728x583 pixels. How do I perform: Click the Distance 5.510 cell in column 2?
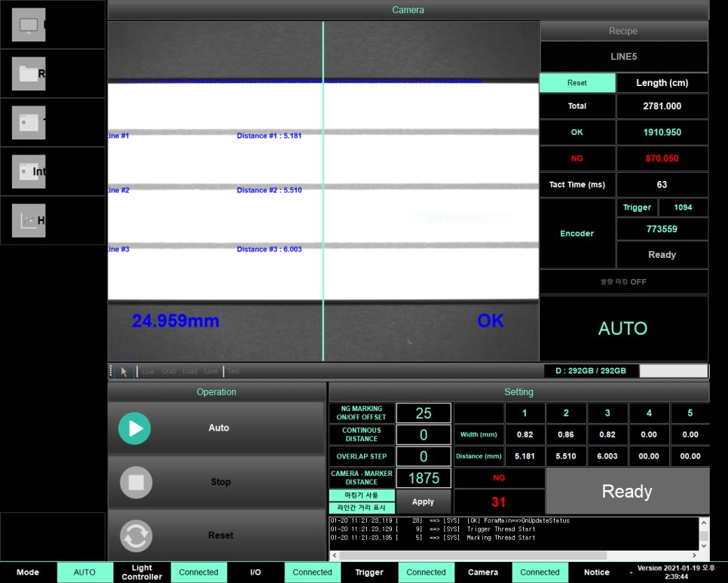566,456
